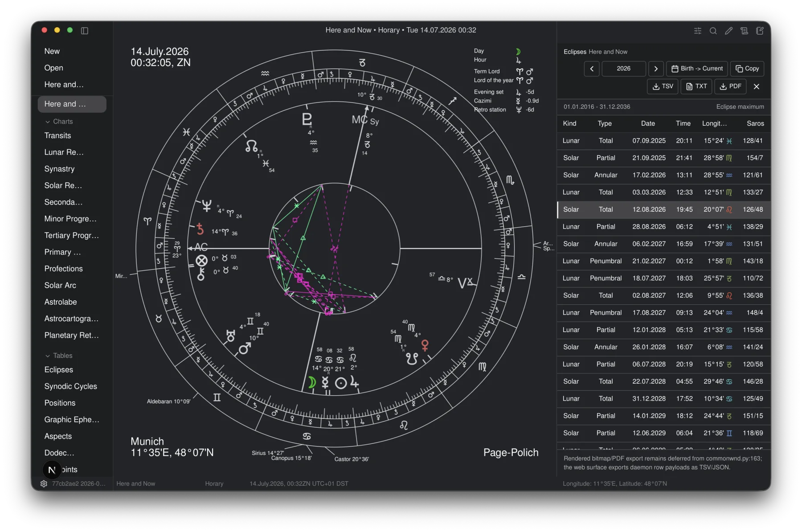Image resolution: width=802 pixels, height=532 pixels.
Task: Click the compose note icon
Action: (x=760, y=31)
